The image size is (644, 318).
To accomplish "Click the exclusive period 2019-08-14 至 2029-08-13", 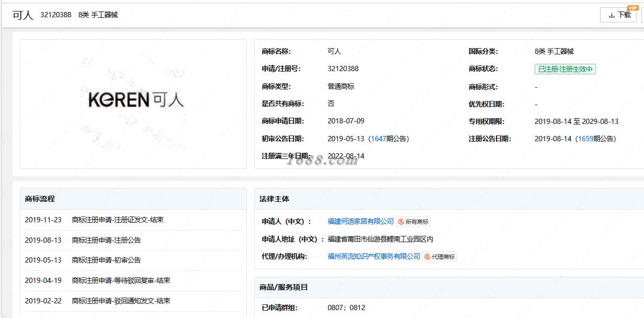I will coord(577,121).
